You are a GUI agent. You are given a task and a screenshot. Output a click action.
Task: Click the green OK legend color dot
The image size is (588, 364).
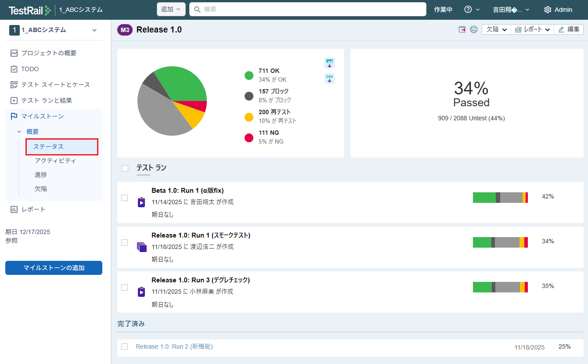(249, 76)
